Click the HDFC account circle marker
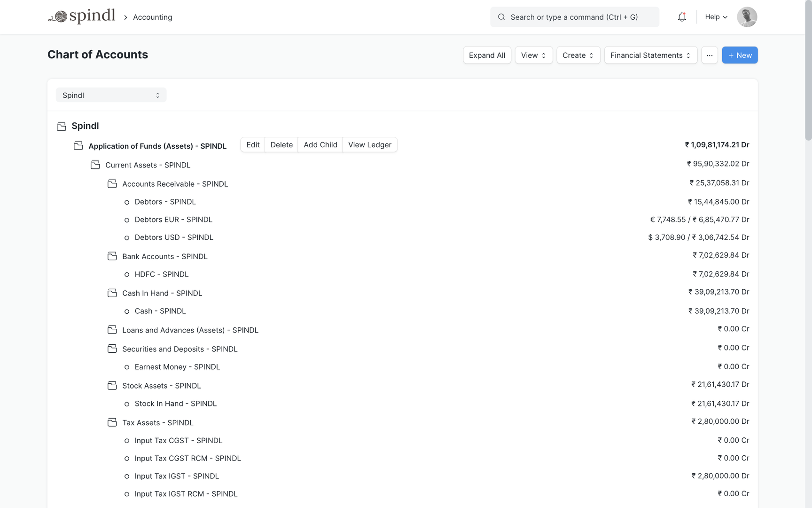Viewport: 812px width, 508px height. [127, 275]
